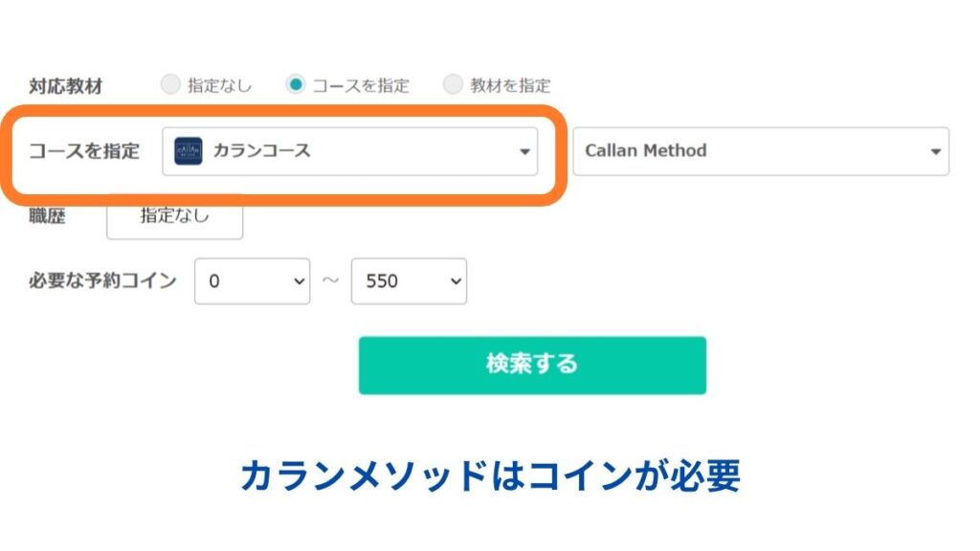The height and width of the screenshot is (551, 980).
Task: Click the コースを指定 radio label text
Action: 361,85
